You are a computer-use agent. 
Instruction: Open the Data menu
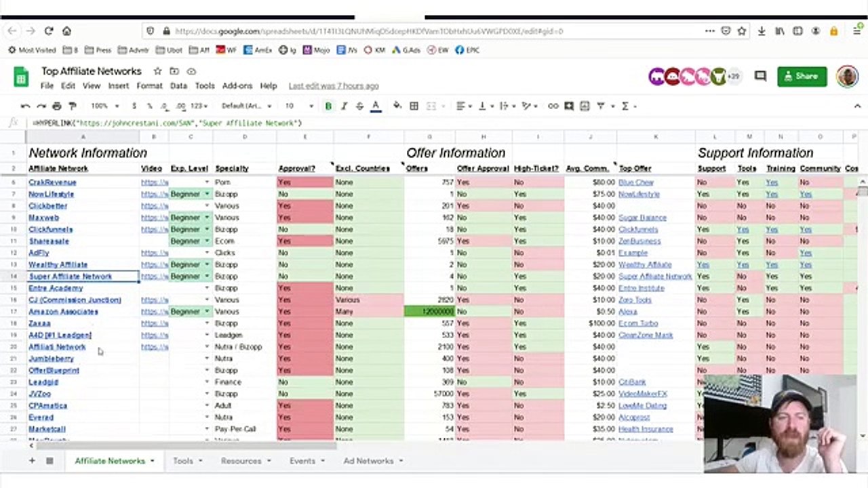coord(178,86)
